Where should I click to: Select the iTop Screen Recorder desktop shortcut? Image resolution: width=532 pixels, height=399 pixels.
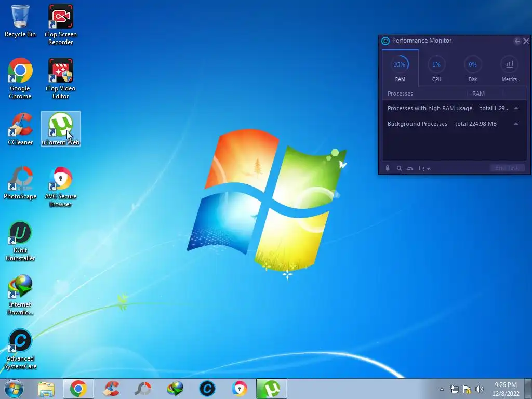[60, 24]
